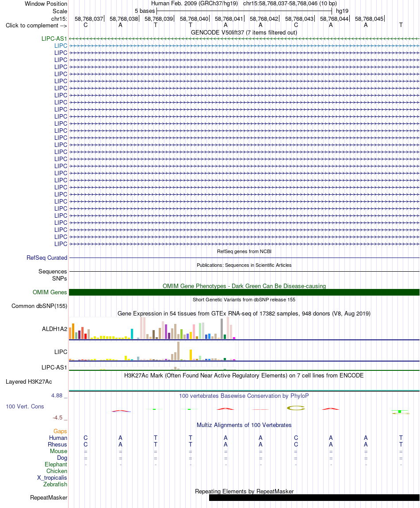Open the 'OMIM Genes' track label
This screenshot has height=508, width=420.
[50, 292]
